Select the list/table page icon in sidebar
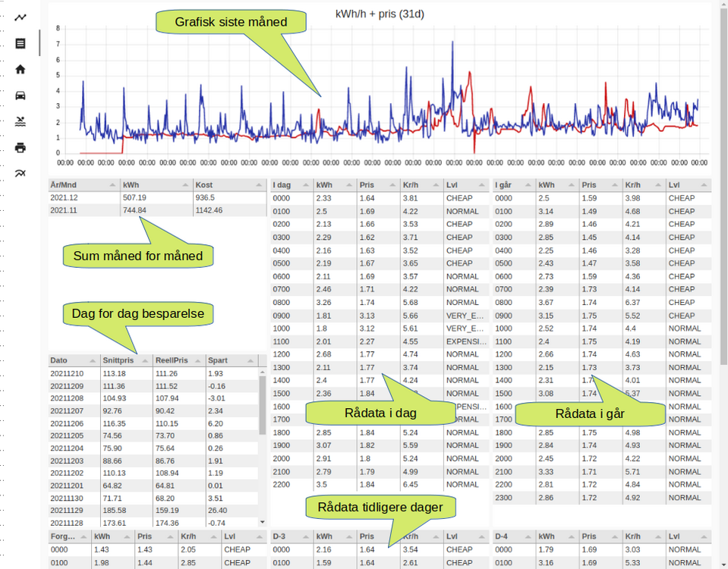 point(20,43)
